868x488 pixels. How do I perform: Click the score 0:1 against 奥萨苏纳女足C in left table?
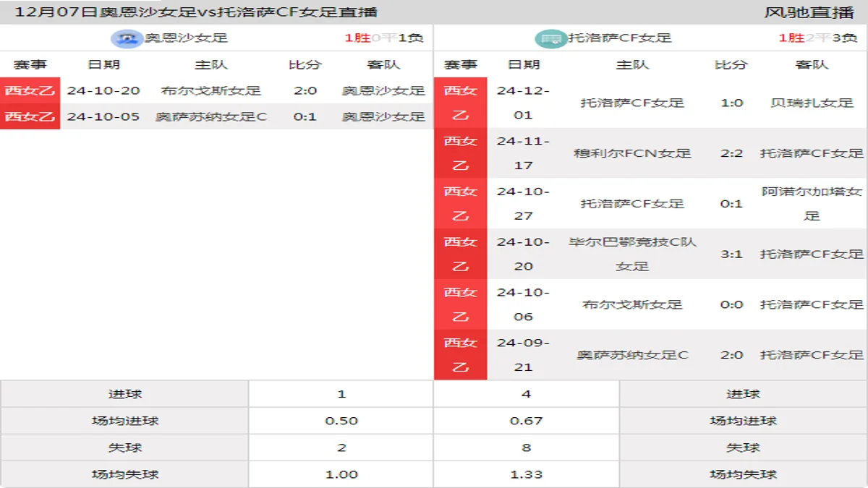305,116
